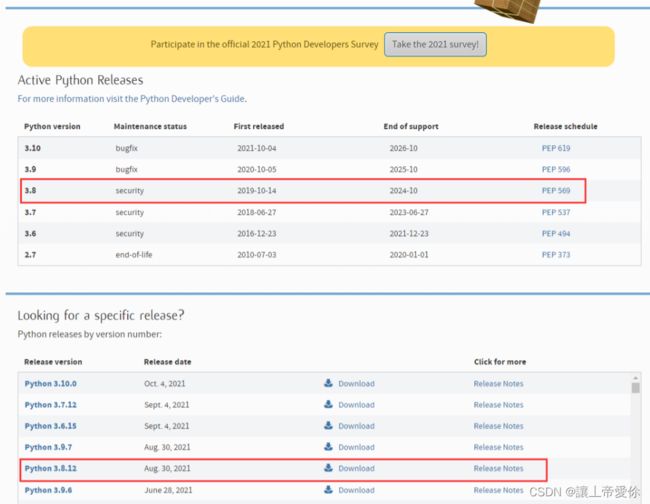Viewport: 650px width, 504px height.
Task: Open PEP 569 release schedule for 3.8
Action: point(556,190)
